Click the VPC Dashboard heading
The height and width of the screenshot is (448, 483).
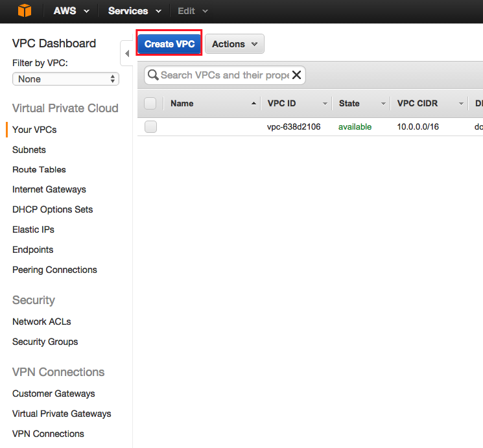point(54,43)
